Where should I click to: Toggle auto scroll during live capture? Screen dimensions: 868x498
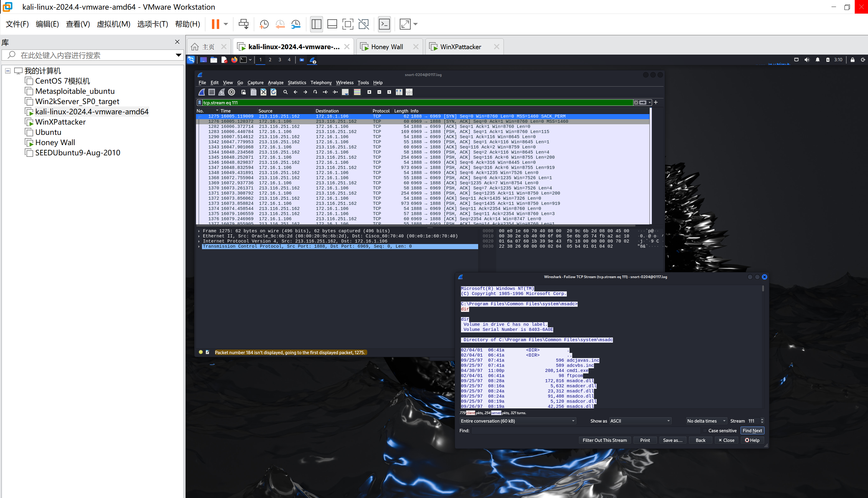(x=345, y=92)
